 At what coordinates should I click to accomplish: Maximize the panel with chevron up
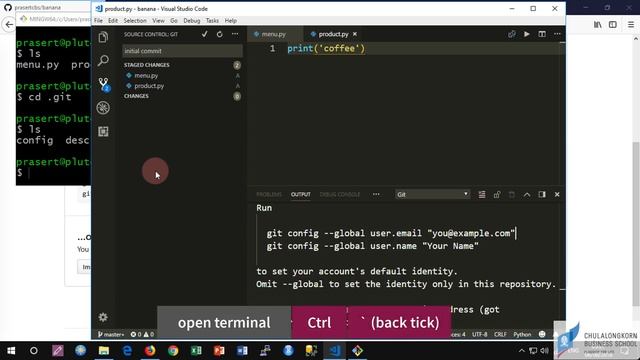(x=527, y=195)
